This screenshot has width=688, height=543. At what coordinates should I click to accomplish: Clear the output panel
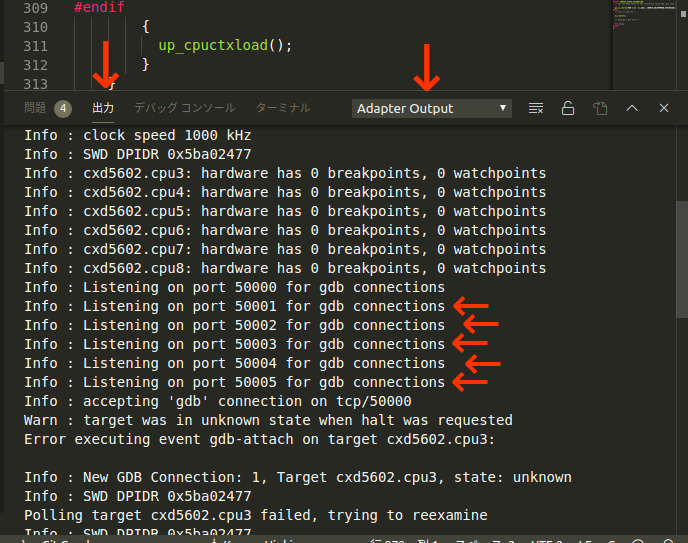[x=536, y=108]
